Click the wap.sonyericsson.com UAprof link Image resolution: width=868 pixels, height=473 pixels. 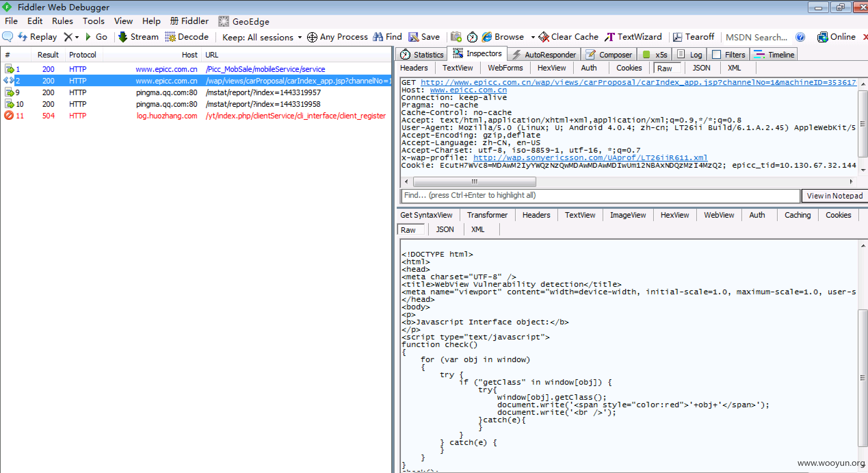click(x=590, y=158)
